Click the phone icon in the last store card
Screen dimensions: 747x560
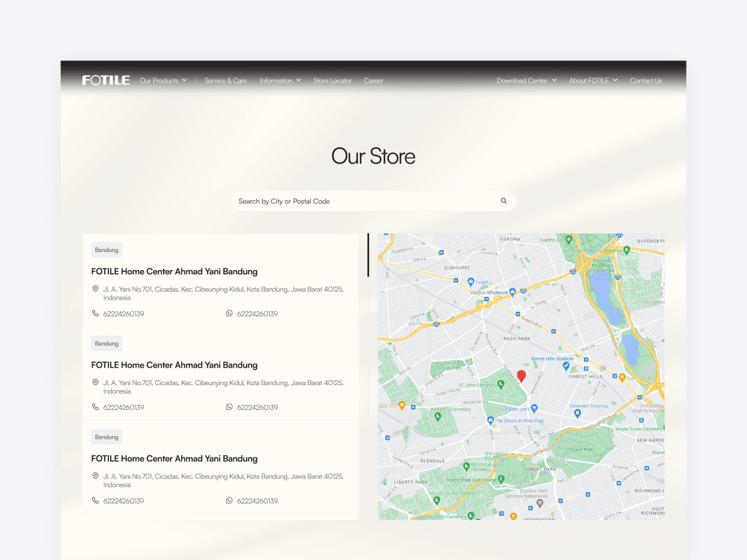tap(95, 500)
